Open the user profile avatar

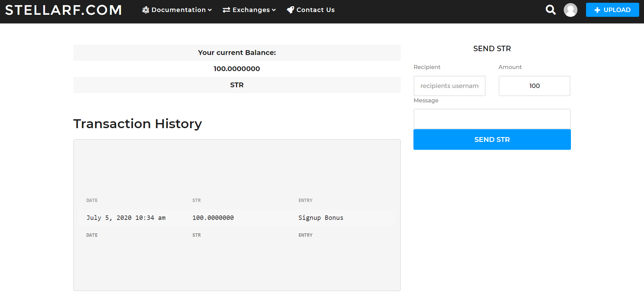570,10
